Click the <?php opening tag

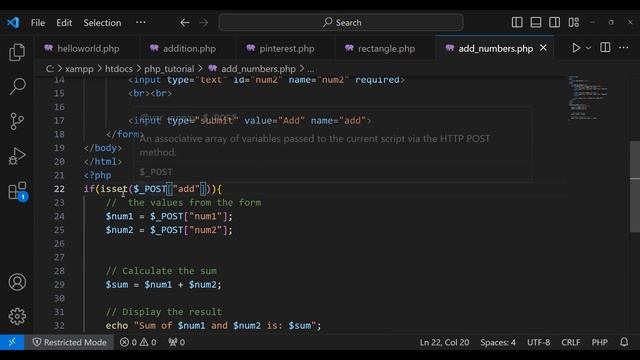pyautogui.click(x=97, y=175)
